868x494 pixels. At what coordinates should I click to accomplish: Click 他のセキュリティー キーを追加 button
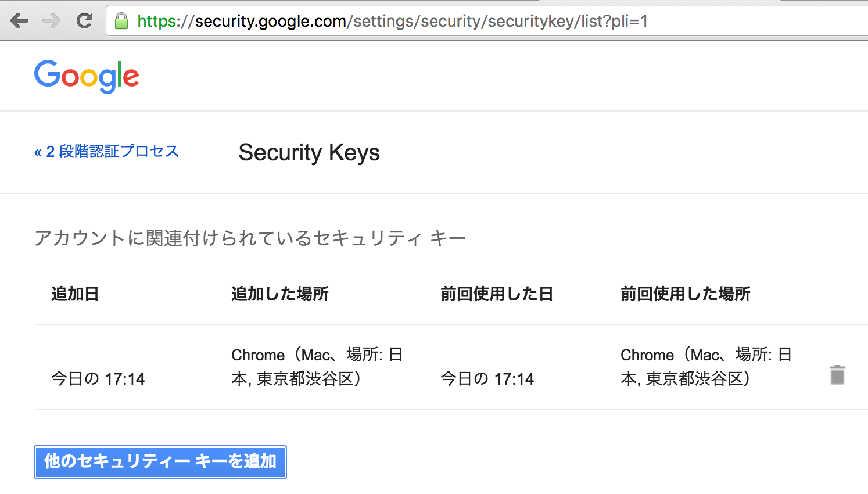[160, 462]
